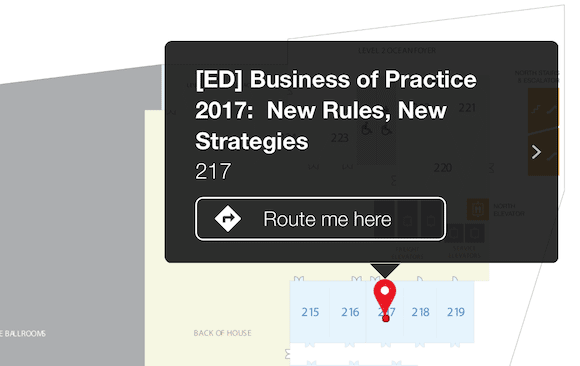Screen dimensions: 580x366
Task: Select room 219 on the map
Action: 456,312
